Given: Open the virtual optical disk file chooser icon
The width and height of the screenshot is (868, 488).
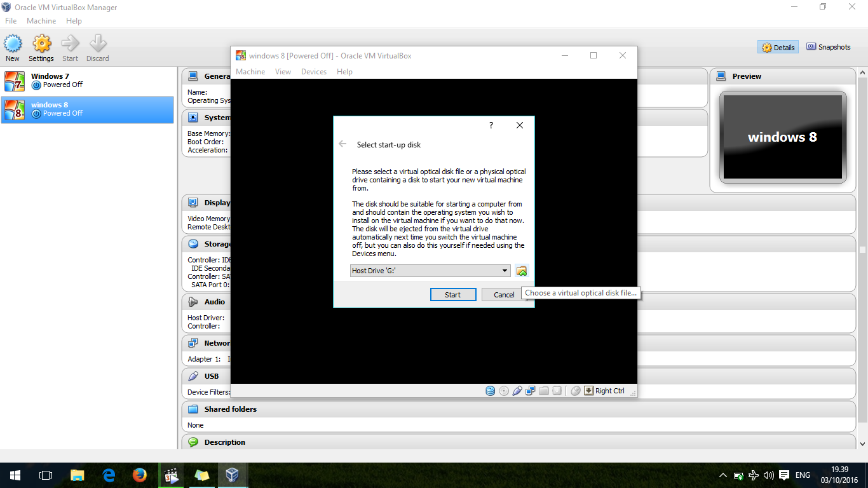Looking at the screenshot, I should (522, 271).
